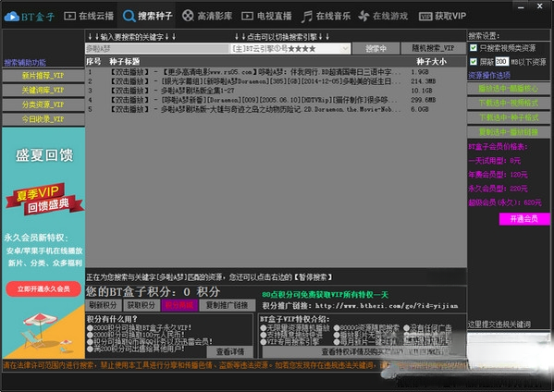
Task: Click the search keyword input field
Action: point(157,48)
